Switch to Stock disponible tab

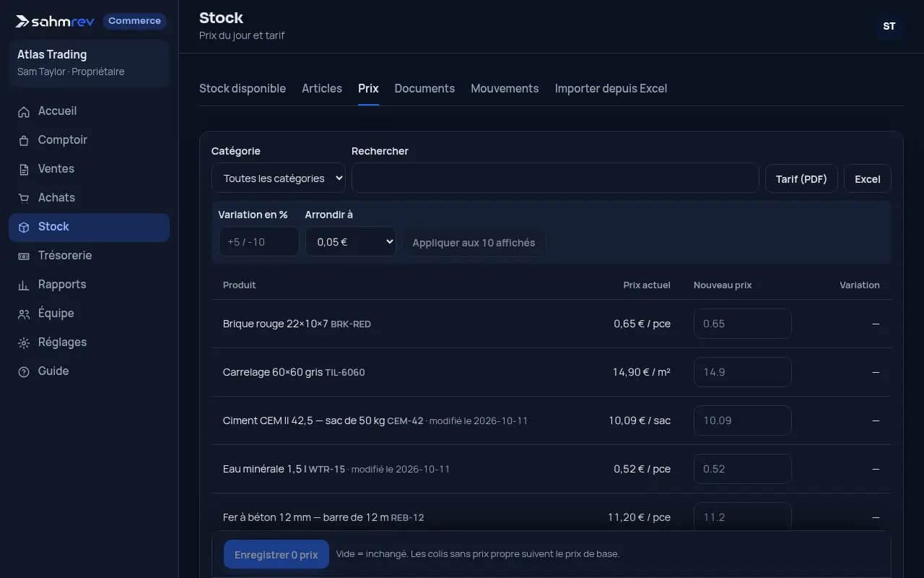pos(243,88)
